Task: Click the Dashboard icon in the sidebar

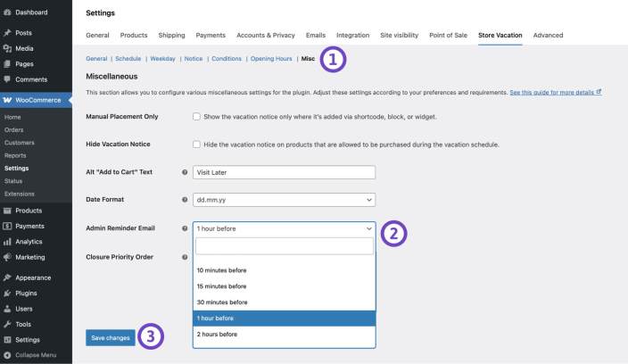Action: pos(7,12)
